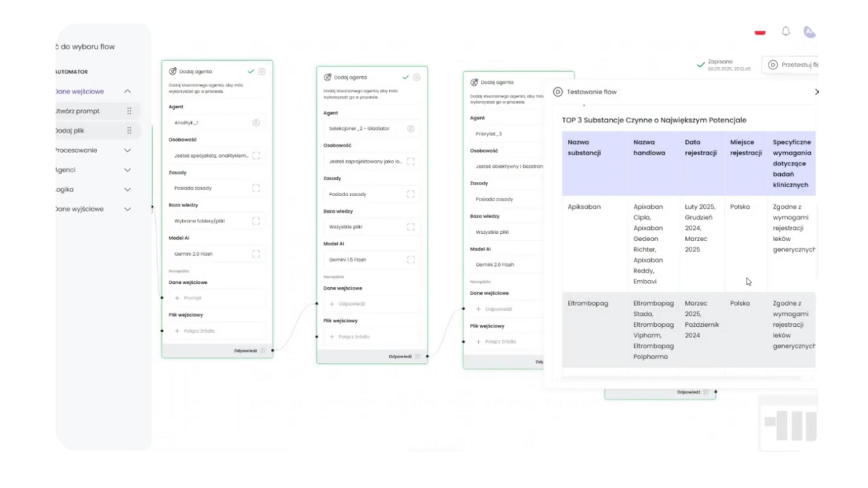
Task: Expand the Procesowanie section
Action: pyautogui.click(x=127, y=150)
